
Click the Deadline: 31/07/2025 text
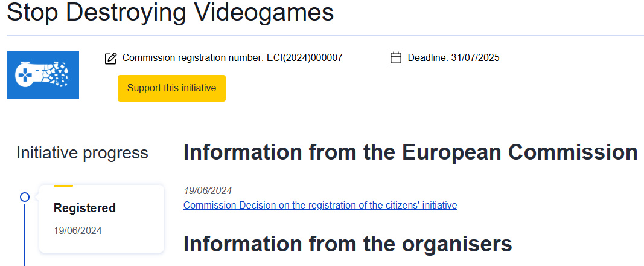point(453,58)
